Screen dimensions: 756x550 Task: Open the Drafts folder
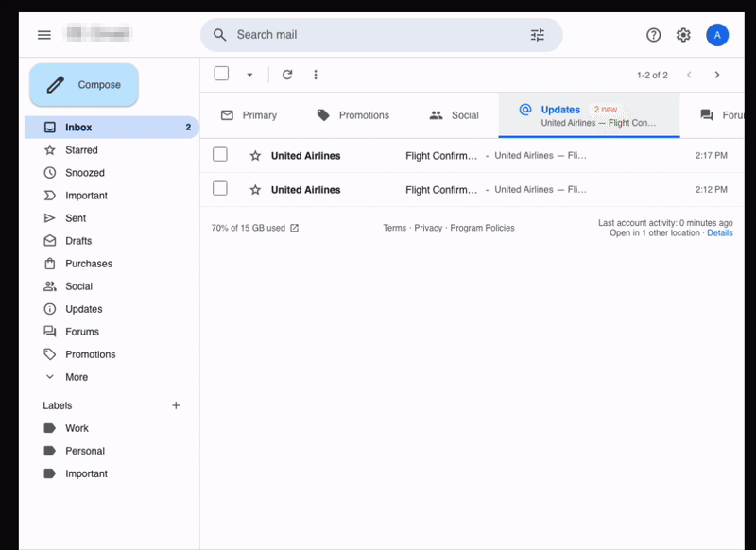[x=48, y=240]
